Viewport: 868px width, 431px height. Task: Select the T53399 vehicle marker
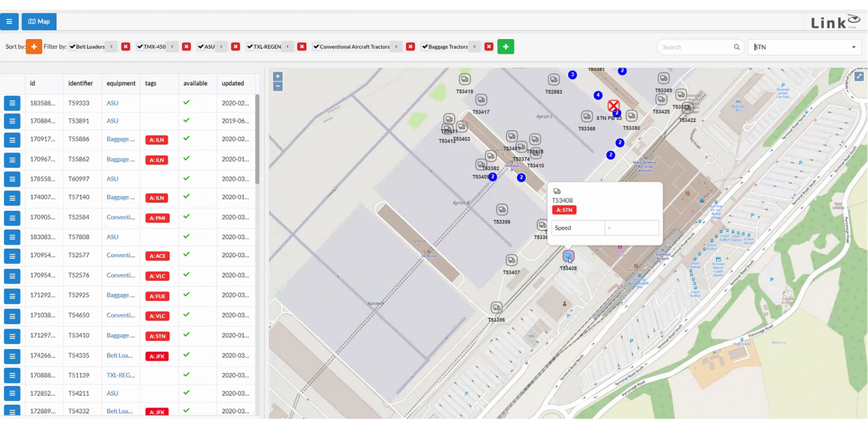click(502, 210)
